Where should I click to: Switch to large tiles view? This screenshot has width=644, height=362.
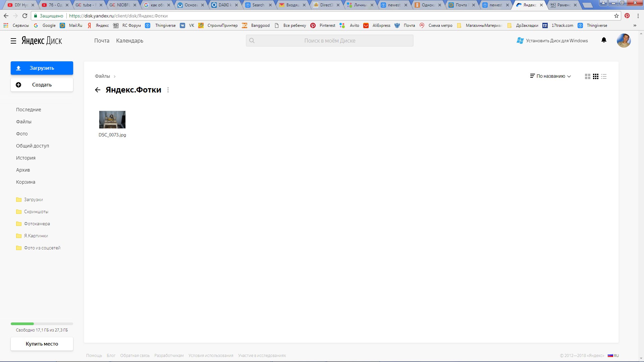coord(587,76)
